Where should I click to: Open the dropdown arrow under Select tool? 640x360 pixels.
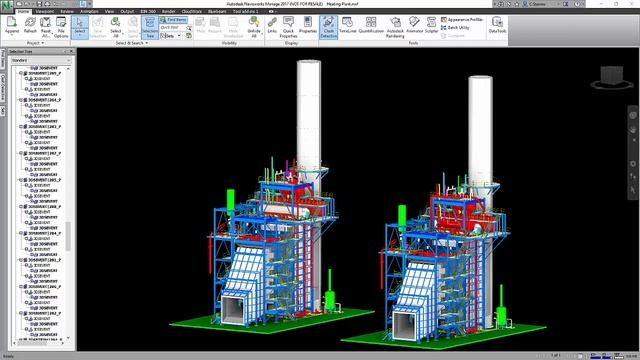click(x=80, y=36)
